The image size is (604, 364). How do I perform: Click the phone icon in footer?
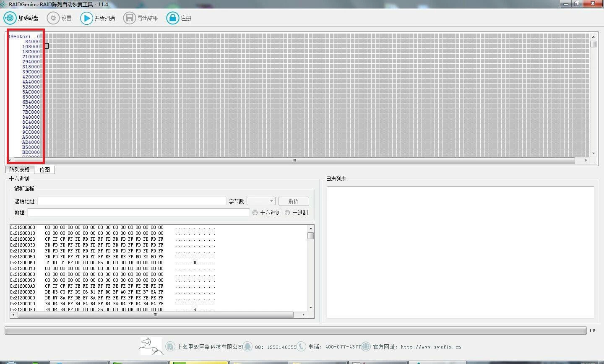click(301, 346)
